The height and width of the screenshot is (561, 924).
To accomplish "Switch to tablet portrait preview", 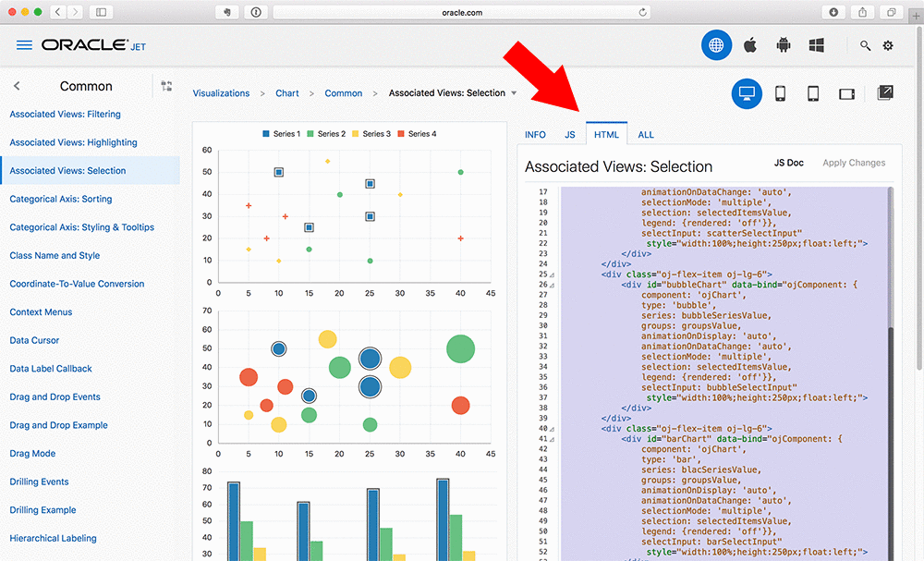I will click(x=813, y=93).
